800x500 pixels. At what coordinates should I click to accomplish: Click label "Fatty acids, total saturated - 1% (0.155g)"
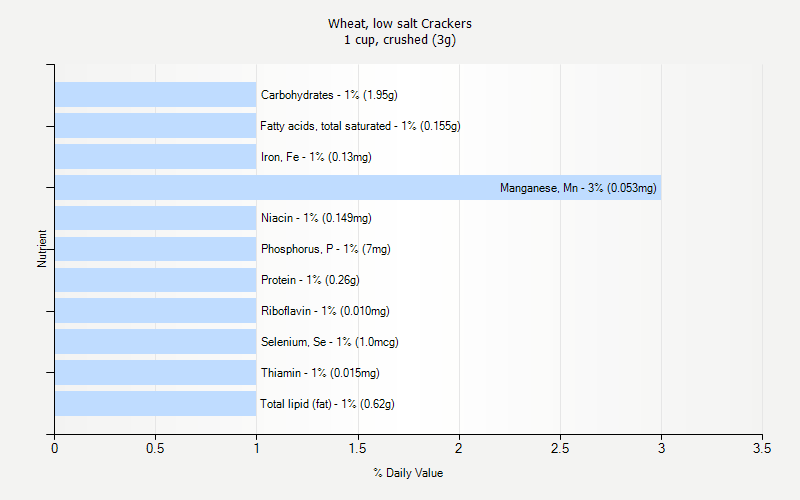(360, 126)
